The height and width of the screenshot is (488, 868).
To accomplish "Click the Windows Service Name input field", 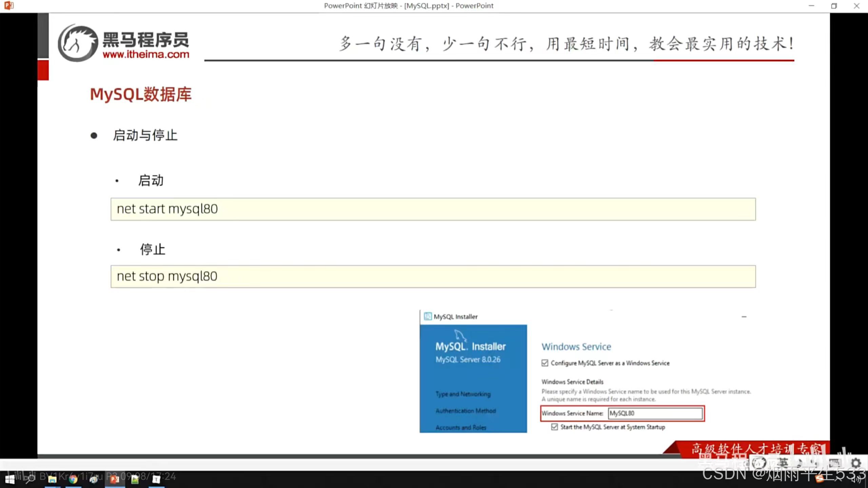I will click(655, 413).
